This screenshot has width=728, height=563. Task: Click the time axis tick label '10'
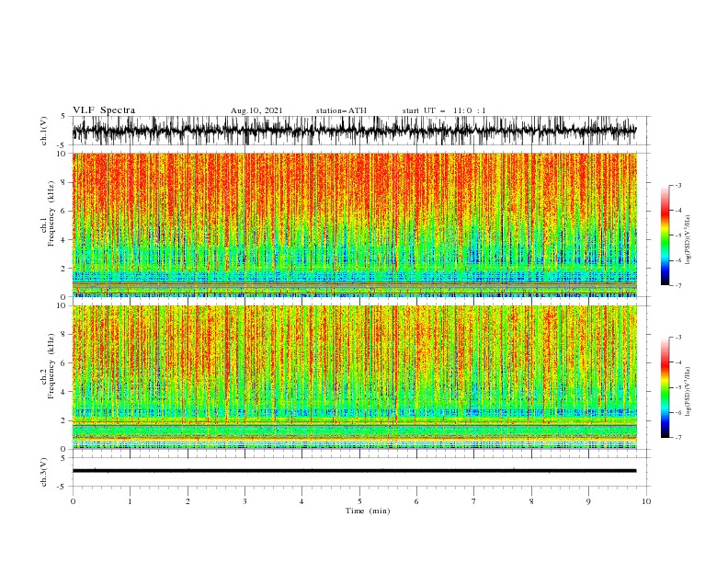pyautogui.click(x=646, y=501)
